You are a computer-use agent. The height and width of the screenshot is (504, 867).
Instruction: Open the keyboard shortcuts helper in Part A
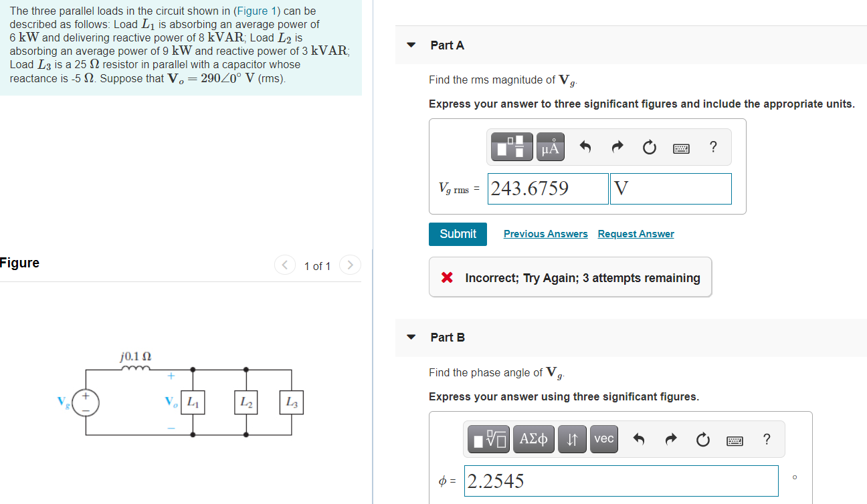681,147
